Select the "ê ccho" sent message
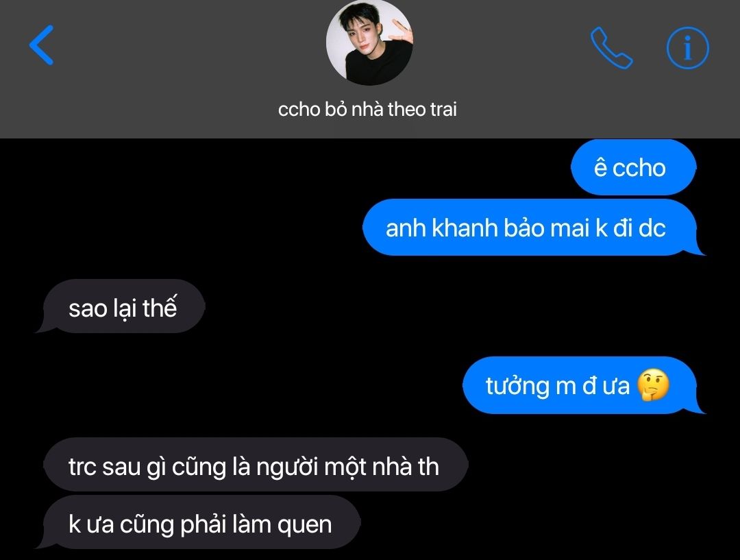 pyautogui.click(x=633, y=167)
